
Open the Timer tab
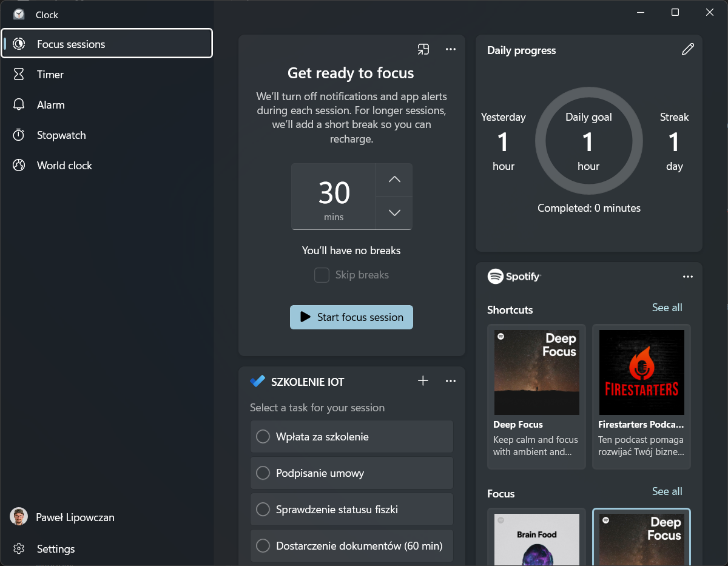[50, 75]
